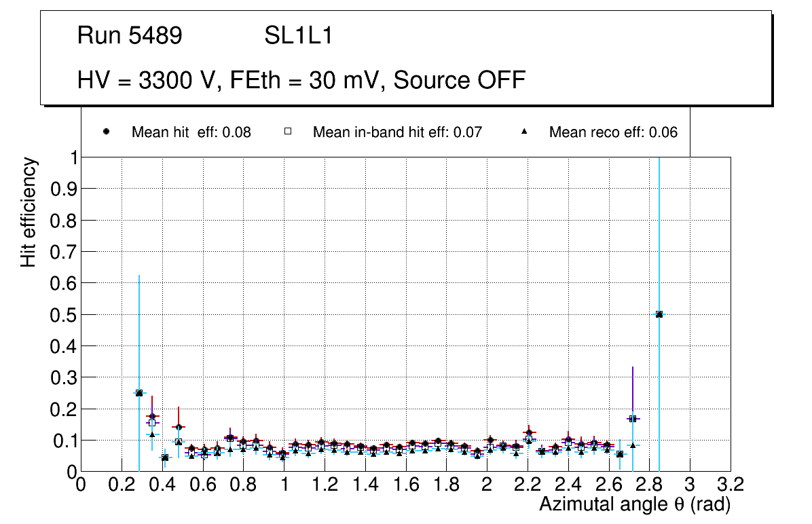812x524 pixels.
Task: Click the data point at efficiency 0.5
Action: click(x=659, y=314)
